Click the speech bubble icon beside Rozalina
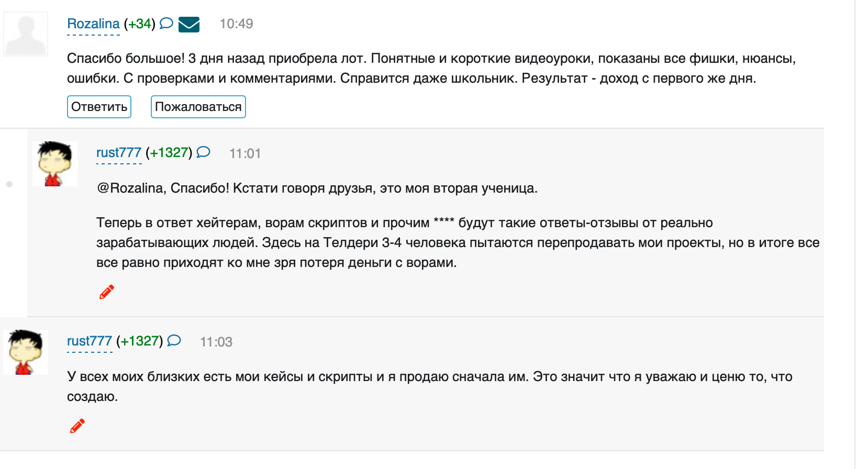 point(166,24)
